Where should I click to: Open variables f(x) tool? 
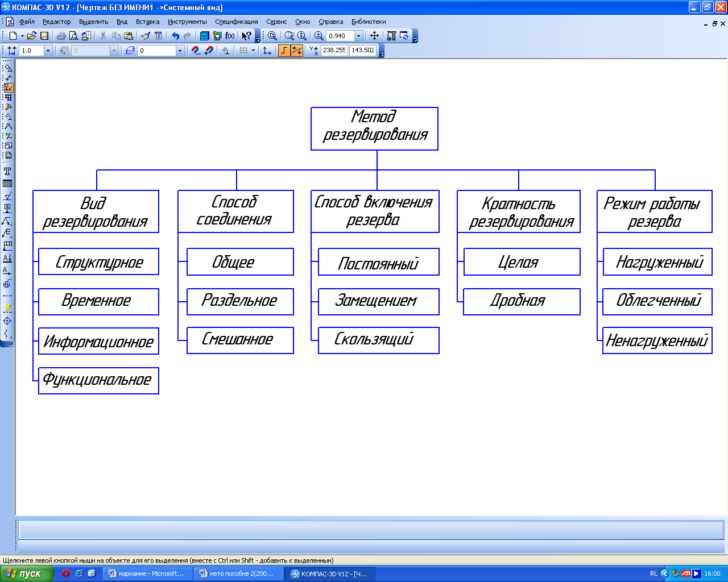point(230,36)
